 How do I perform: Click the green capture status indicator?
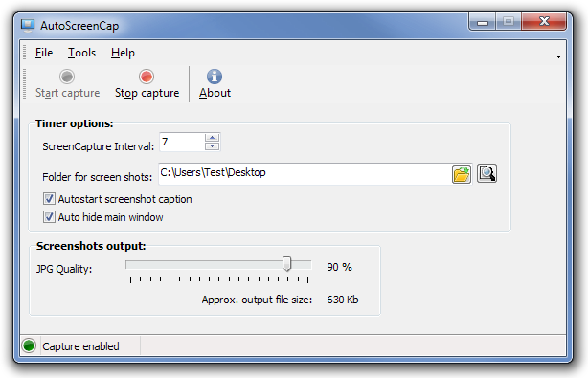[x=29, y=345]
